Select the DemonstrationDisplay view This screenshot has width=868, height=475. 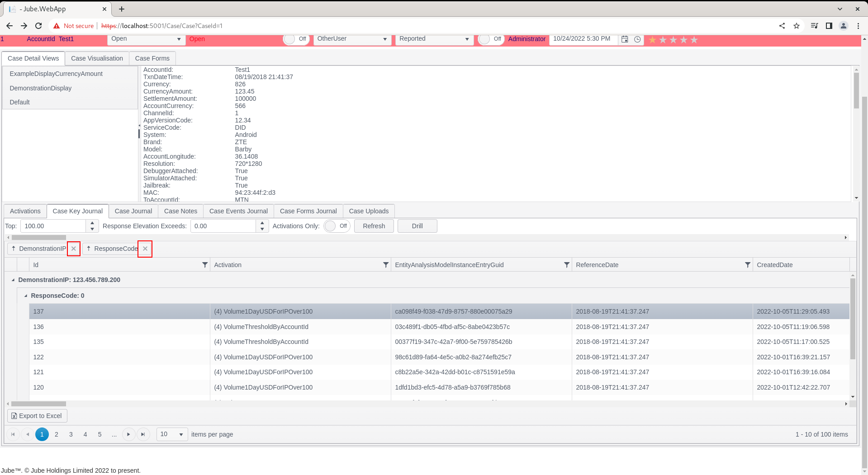(70, 88)
